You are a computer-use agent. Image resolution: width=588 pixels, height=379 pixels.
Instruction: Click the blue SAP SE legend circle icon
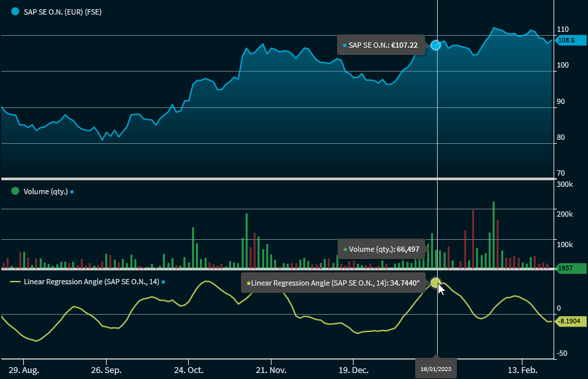pyautogui.click(x=15, y=12)
